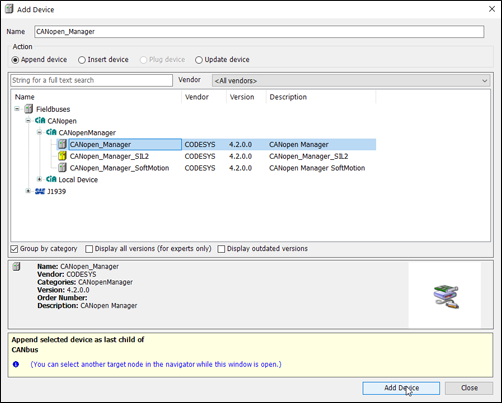Expand the Local Device node
Image resolution: width=502 pixels, height=403 pixels.
39,179
